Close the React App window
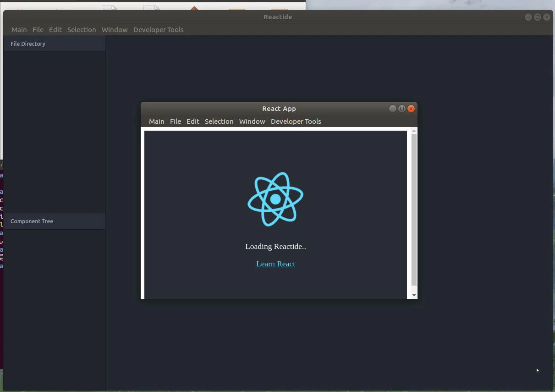This screenshot has height=392, width=555. tap(411, 109)
